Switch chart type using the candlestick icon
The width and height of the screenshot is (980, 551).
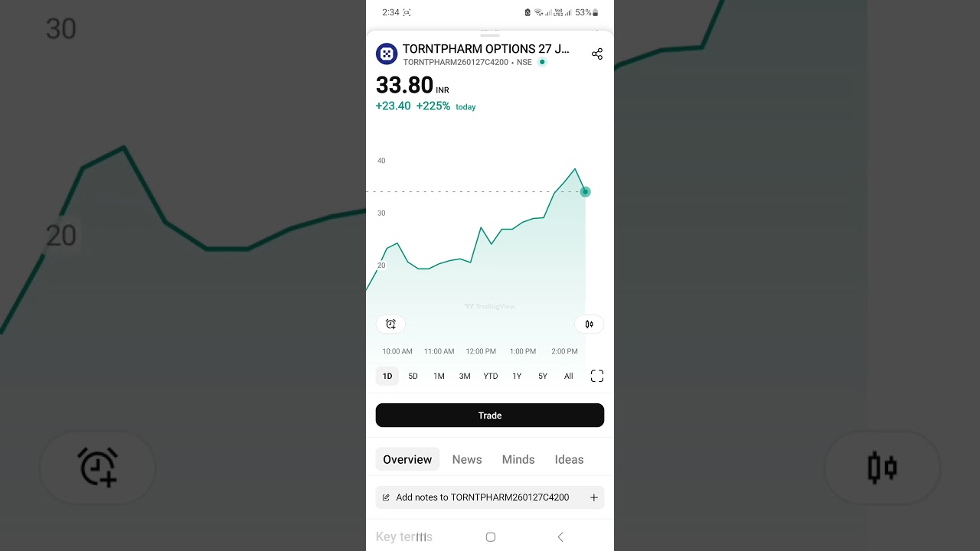point(589,324)
